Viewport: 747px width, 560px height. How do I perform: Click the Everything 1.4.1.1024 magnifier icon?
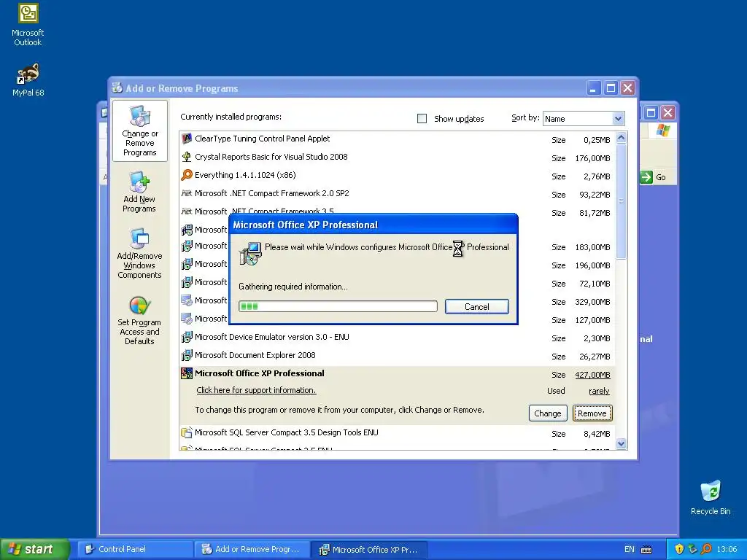pos(187,175)
